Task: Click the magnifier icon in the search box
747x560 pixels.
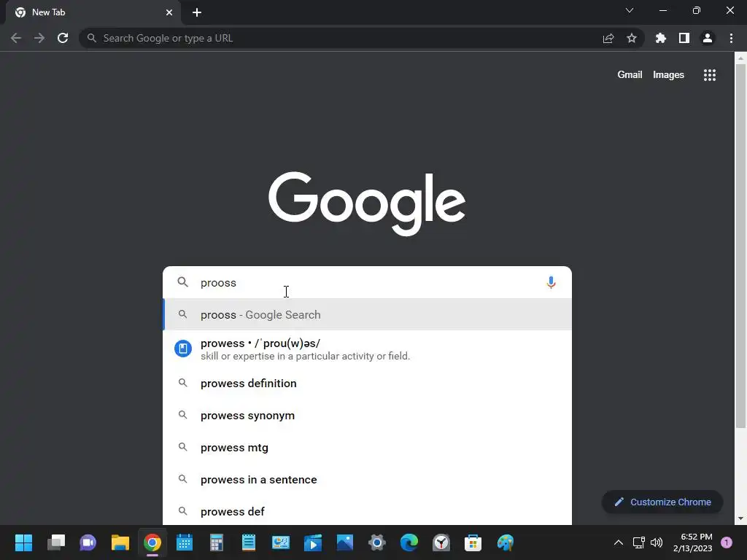Action: point(183,282)
